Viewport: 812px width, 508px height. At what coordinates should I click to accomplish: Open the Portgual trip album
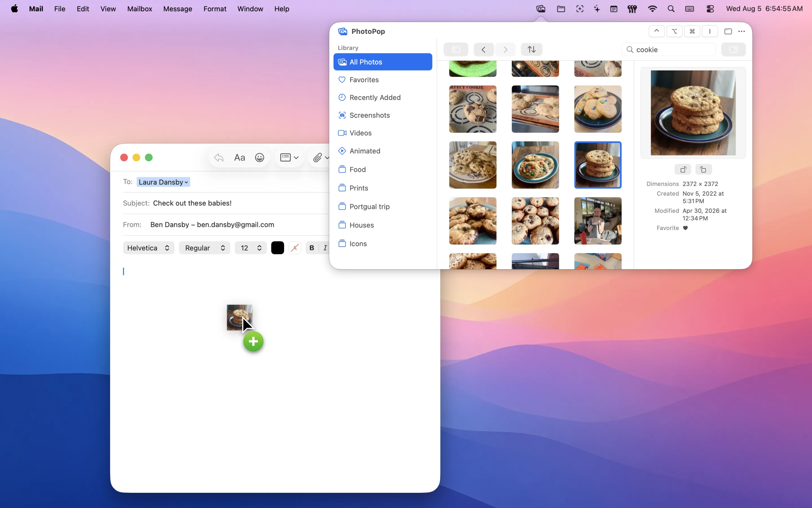[x=383, y=206]
